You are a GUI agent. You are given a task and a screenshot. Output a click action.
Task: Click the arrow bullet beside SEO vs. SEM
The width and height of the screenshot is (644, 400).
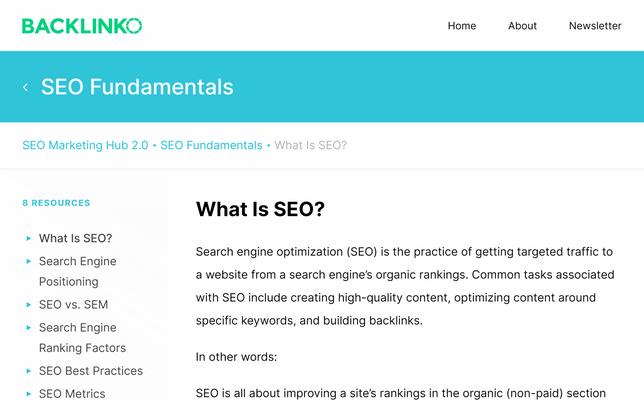(29, 304)
